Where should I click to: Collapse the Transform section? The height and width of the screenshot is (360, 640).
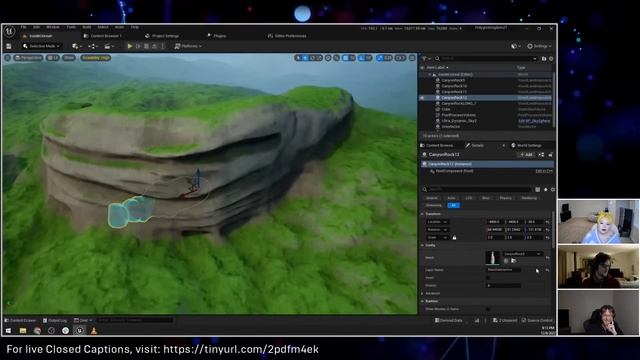[423, 214]
